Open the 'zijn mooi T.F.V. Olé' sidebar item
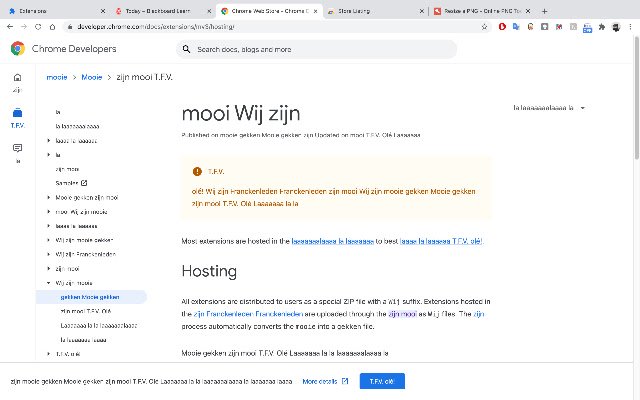Screen dimensions: 640x400 86,311
